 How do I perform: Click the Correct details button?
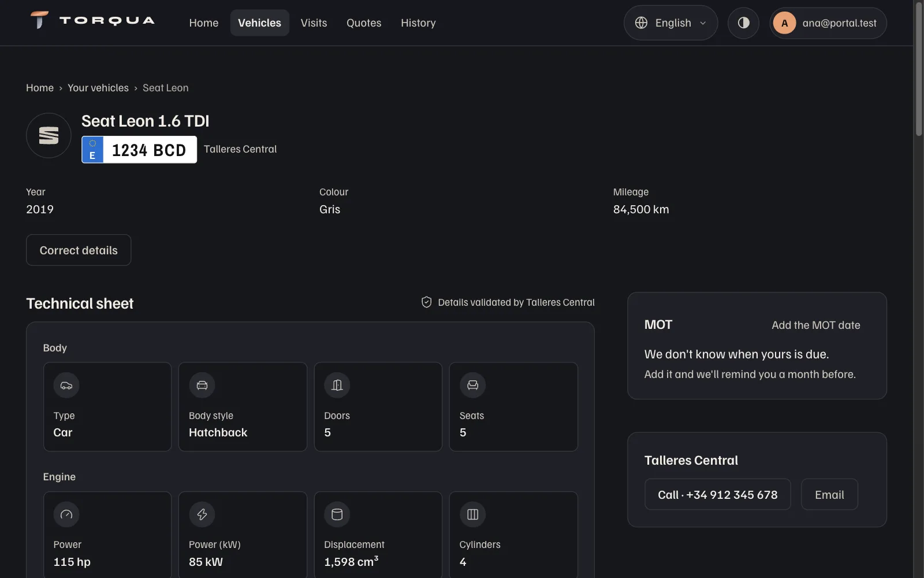point(79,250)
